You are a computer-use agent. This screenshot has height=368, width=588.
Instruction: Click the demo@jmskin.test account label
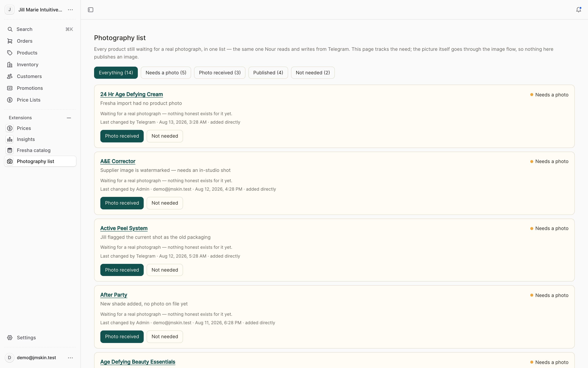point(36,358)
